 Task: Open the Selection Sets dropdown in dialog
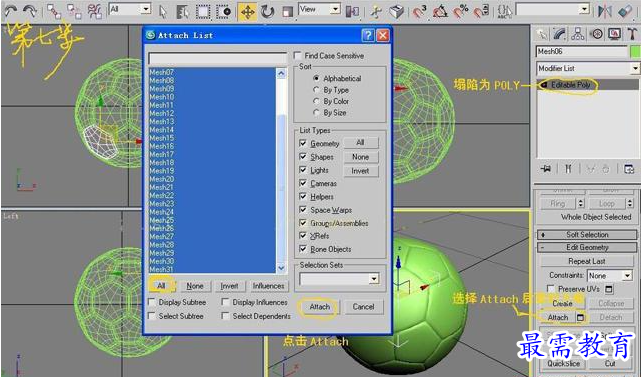(x=374, y=279)
